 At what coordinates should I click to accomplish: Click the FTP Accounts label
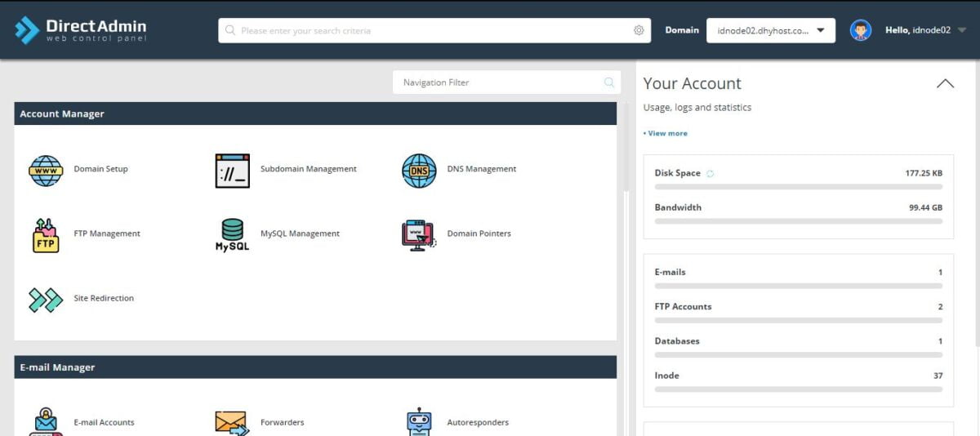(683, 306)
